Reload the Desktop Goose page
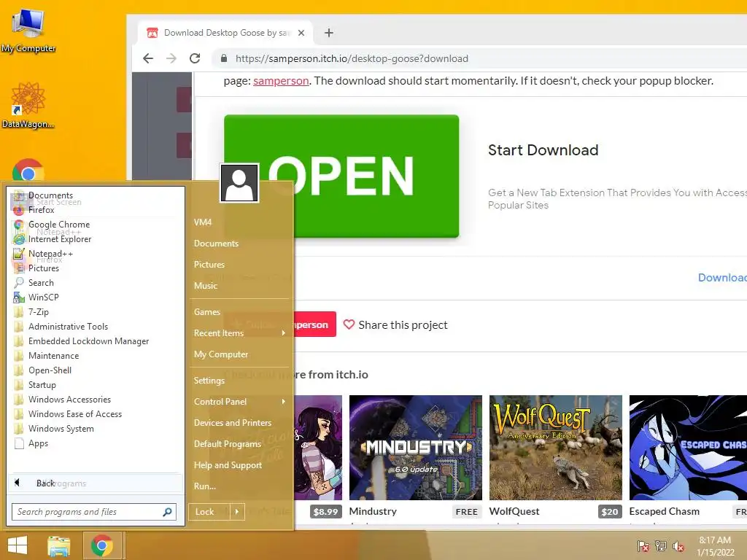The height and width of the screenshot is (560, 747). tap(195, 58)
